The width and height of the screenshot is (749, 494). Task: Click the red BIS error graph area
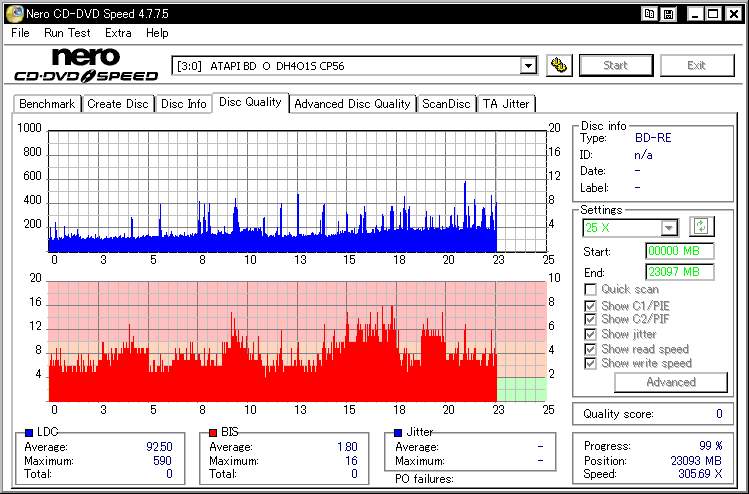297,341
